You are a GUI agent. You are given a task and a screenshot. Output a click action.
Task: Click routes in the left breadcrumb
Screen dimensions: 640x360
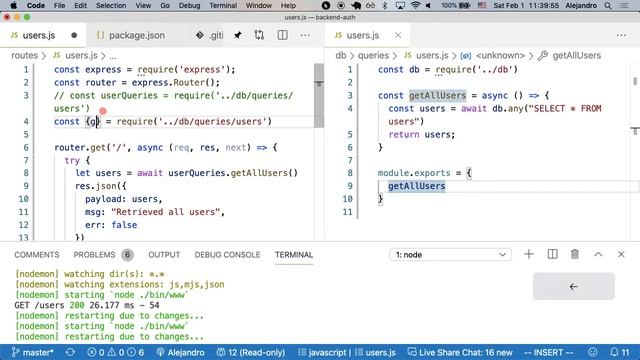coord(24,56)
